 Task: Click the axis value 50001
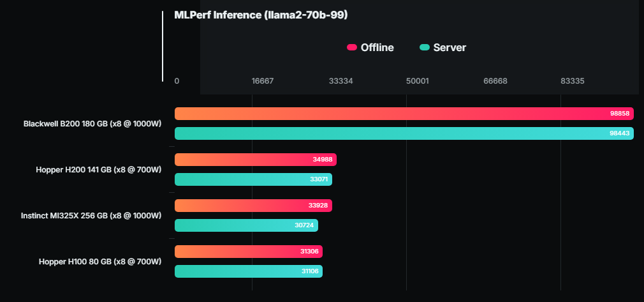(417, 81)
